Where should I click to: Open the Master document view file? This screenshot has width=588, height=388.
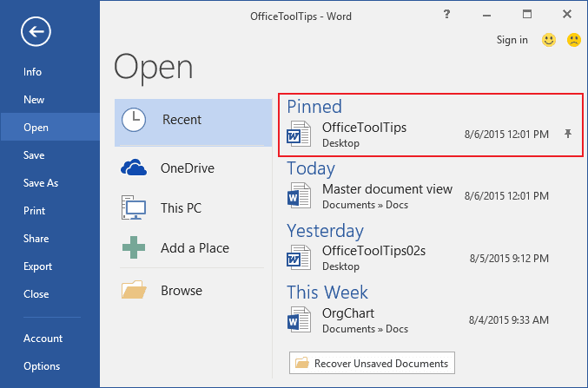click(386, 195)
